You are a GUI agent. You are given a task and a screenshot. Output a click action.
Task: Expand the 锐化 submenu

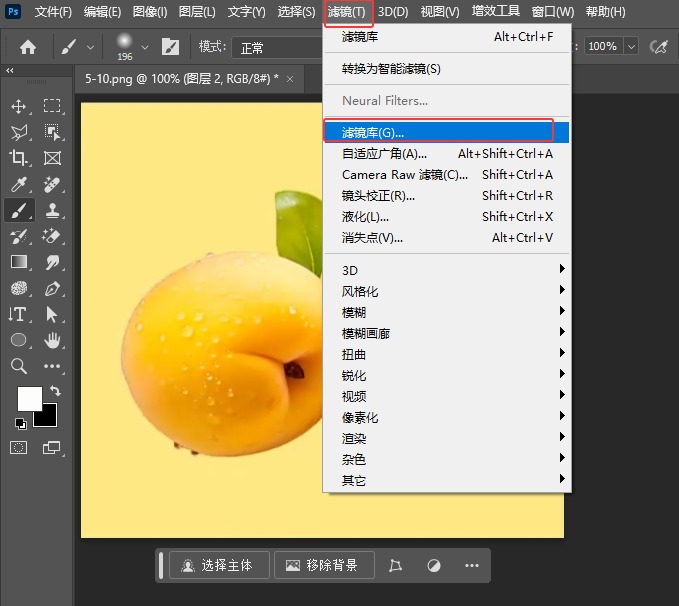click(447, 375)
